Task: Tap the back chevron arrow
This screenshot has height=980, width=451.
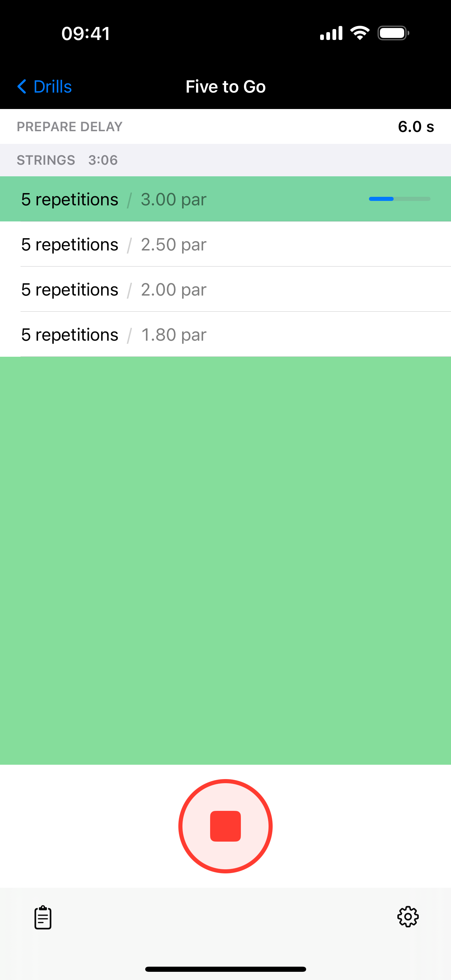Action: pos(22,87)
